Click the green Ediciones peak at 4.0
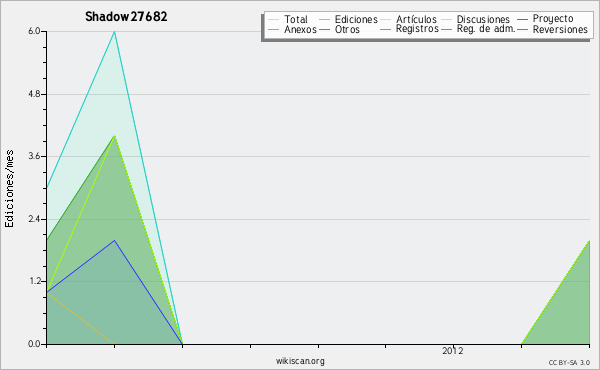600x370 pixels. point(114,136)
